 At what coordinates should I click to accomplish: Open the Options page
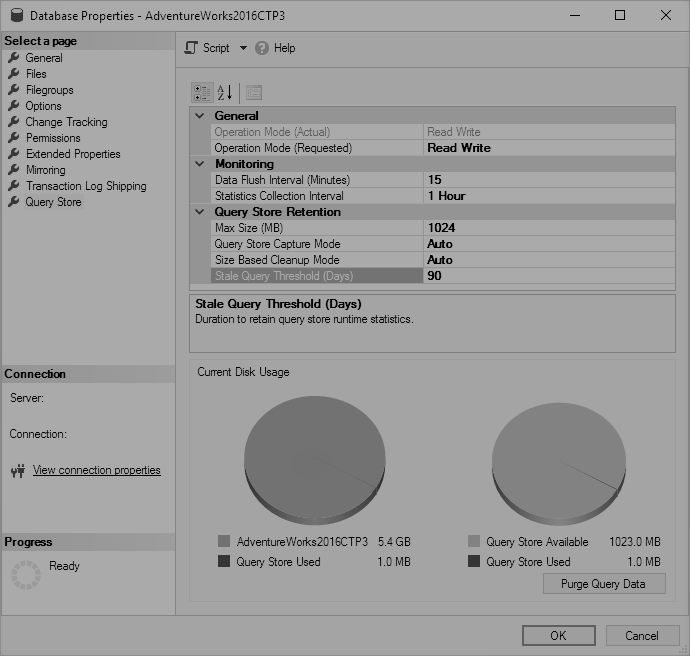pyautogui.click(x=43, y=106)
